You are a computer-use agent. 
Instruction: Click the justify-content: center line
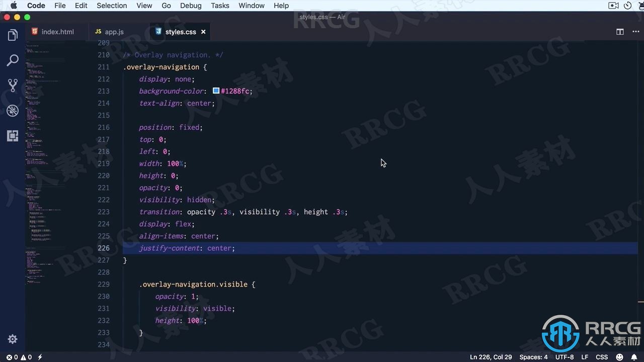[187, 248]
